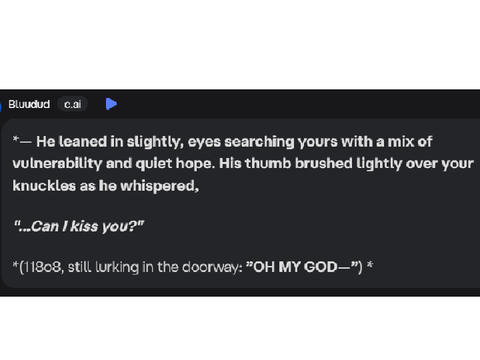Screen dimensions: 480x360
Task: Click the italic line "...Can I kiss you?"
Action: 78,226
